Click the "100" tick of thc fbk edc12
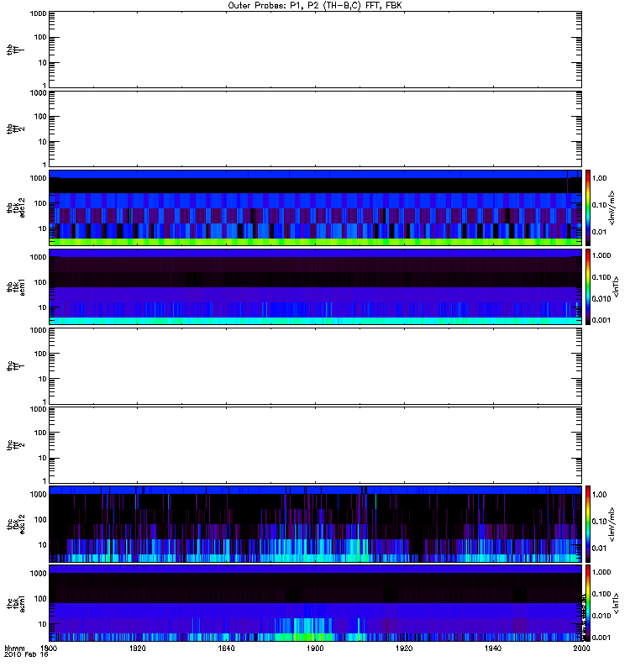Screen dimensions: 630x672 point(40,520)
